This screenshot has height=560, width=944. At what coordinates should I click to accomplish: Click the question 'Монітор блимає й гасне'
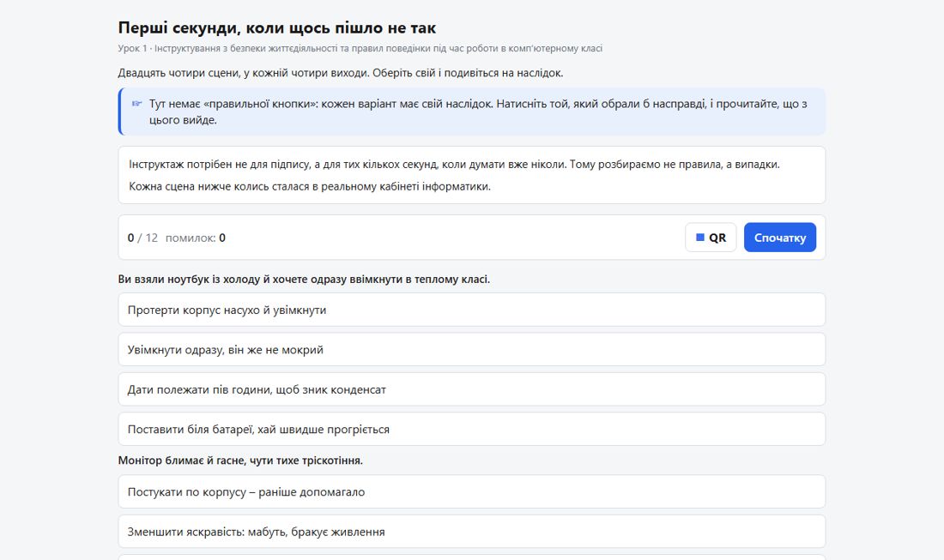click(240, 461)
